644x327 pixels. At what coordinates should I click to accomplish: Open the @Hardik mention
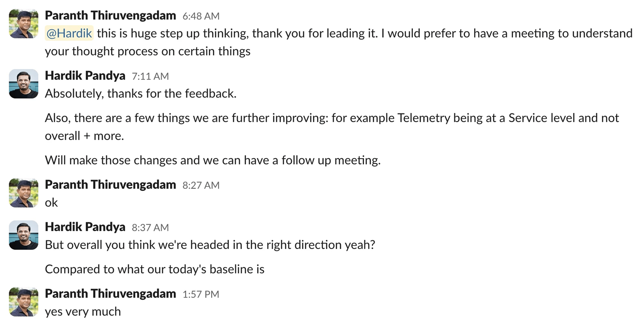(69, 33)
